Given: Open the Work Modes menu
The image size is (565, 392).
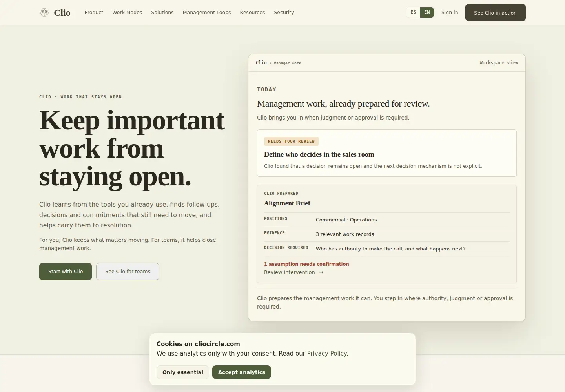Looking at the screenshot, I should pyautogui.click(x=127, y=13).
